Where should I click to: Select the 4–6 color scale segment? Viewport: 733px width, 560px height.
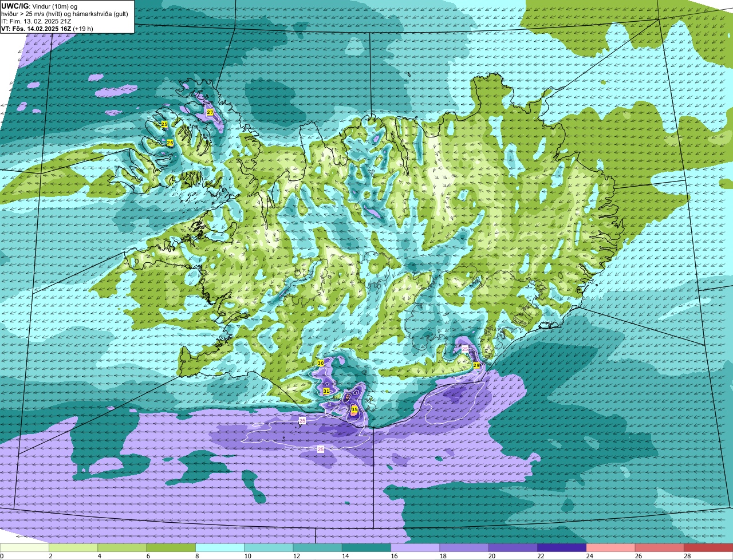[122, 547]
